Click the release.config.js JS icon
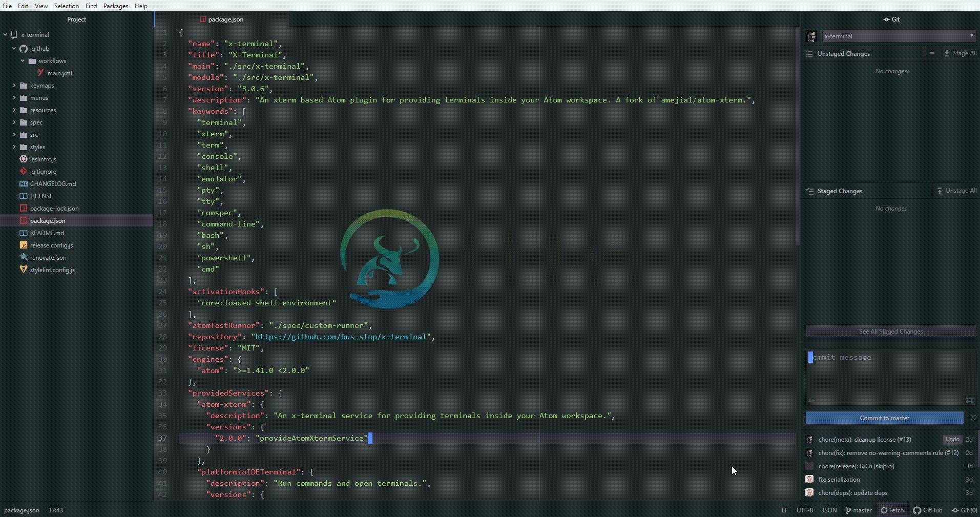 [x=24, y=245]
